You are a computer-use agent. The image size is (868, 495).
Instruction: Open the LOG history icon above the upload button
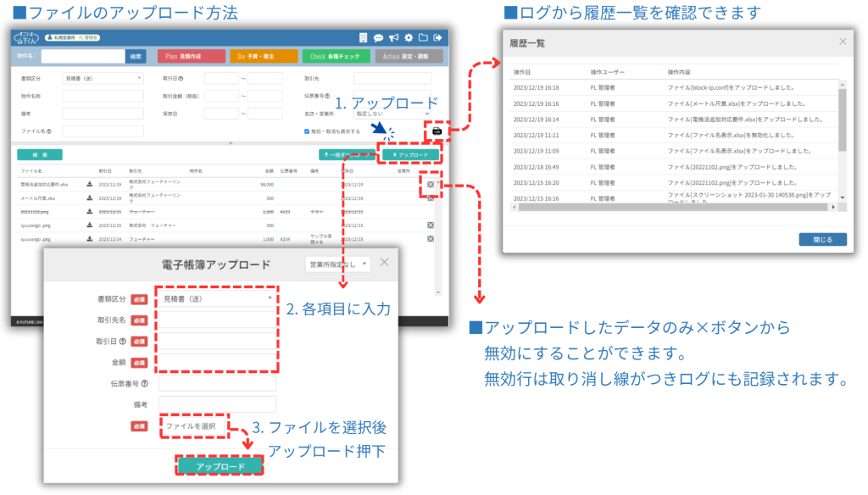[x=437, y=131]
